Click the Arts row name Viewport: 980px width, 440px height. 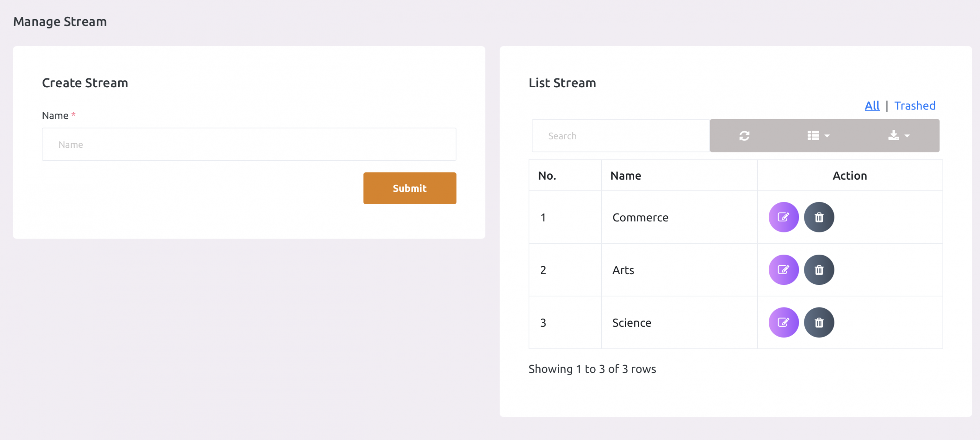623,270
